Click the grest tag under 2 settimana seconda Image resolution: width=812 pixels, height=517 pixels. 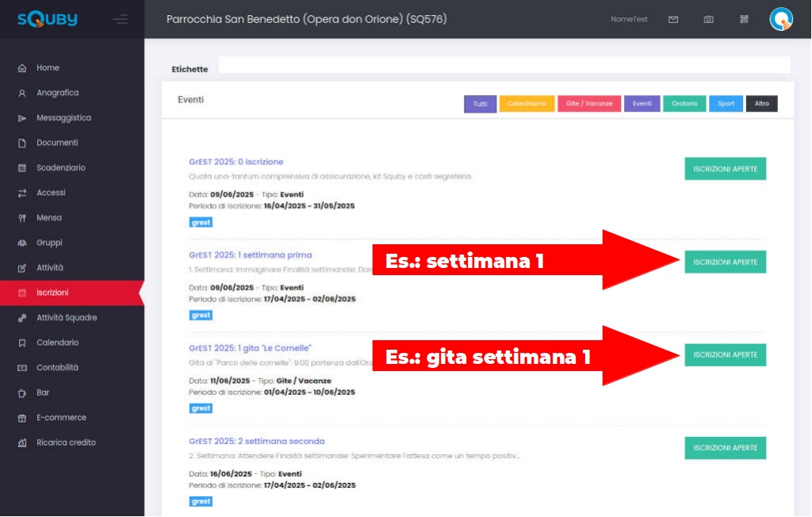(201, 502)
